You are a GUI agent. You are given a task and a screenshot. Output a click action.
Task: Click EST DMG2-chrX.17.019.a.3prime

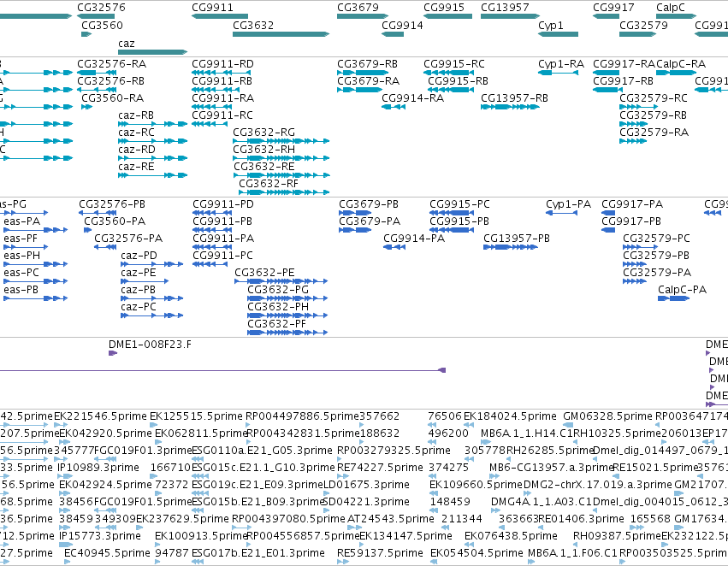click(597, 485)
